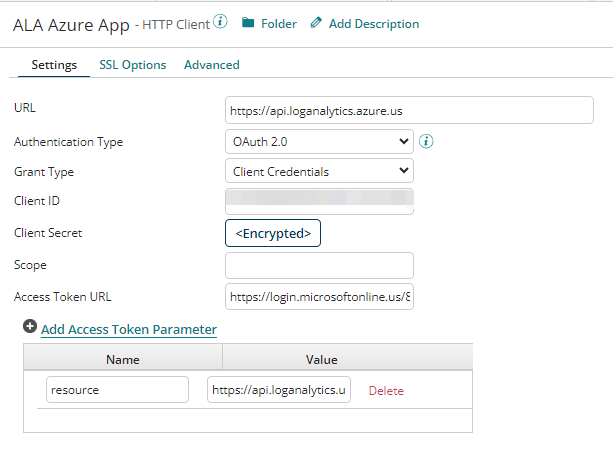Click the URL label
Image resolution: width=613 pixels, height=457 pixels.
25,108
